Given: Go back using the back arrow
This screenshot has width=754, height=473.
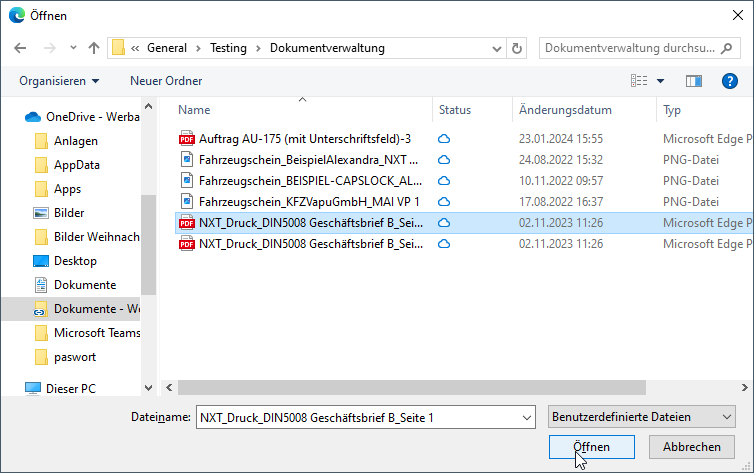Looking at the screenshot, I should [20, 48].
